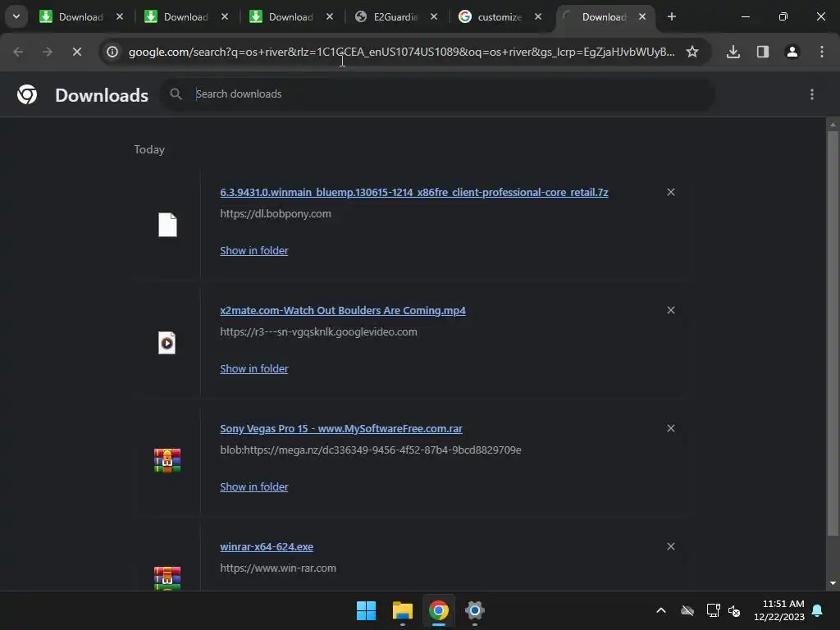The width and height of the screenshot is (840, 630).
Task: Remove the bluemp 7z file from list
Action: tap(671, 192)
